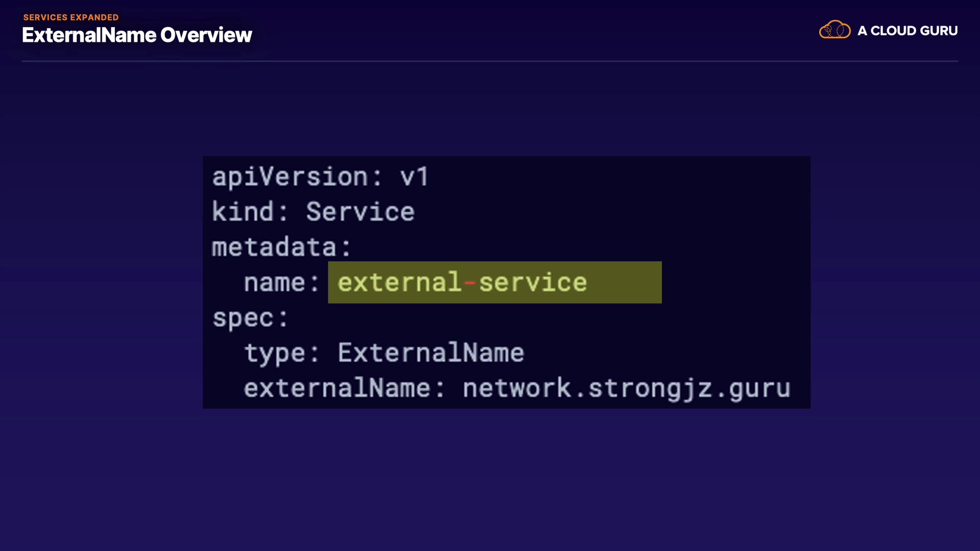Click the "A CLOUD GURU" brand text
This screenshot has width=980, height=551.
tap(908, 31)
